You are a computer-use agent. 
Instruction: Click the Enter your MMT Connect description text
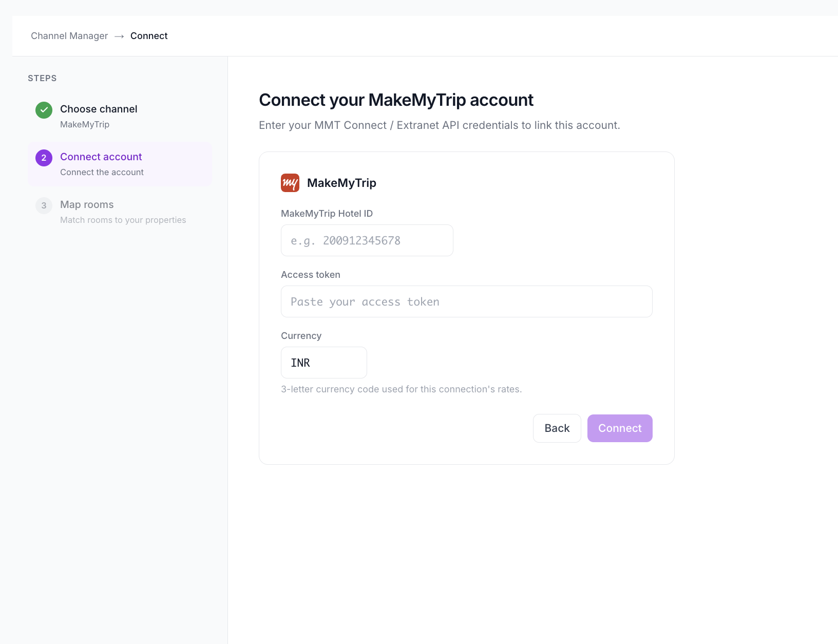(440, 125)
